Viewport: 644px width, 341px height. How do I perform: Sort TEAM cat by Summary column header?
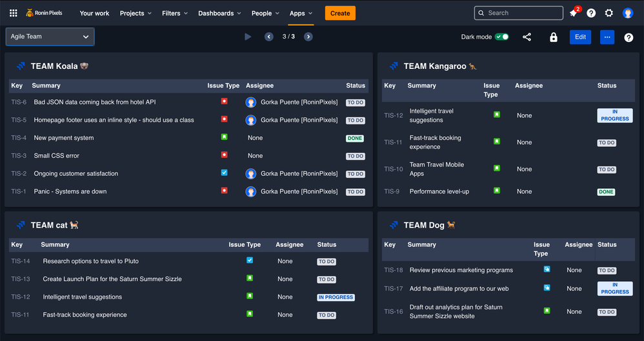55,244
